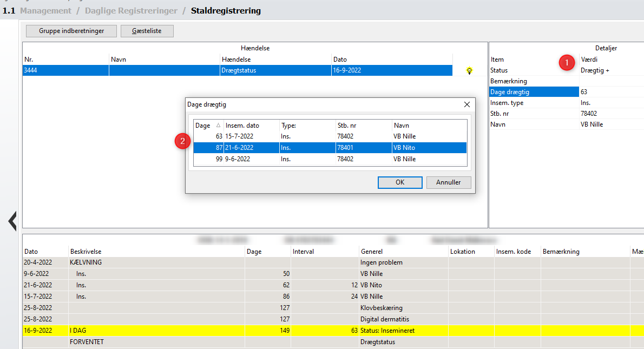
Task: Click Annuller button
Action: (448, 182)
